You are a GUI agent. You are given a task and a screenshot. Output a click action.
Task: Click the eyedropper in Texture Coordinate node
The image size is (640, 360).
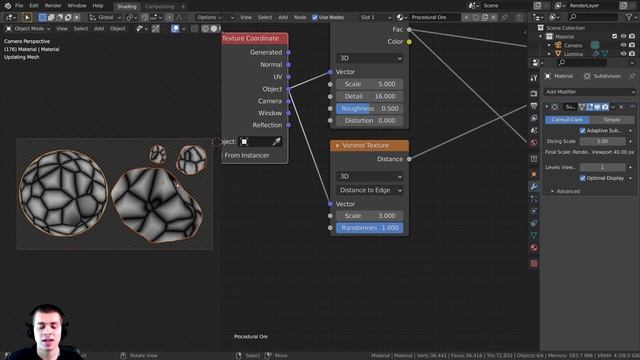click(x=276, y=142)
